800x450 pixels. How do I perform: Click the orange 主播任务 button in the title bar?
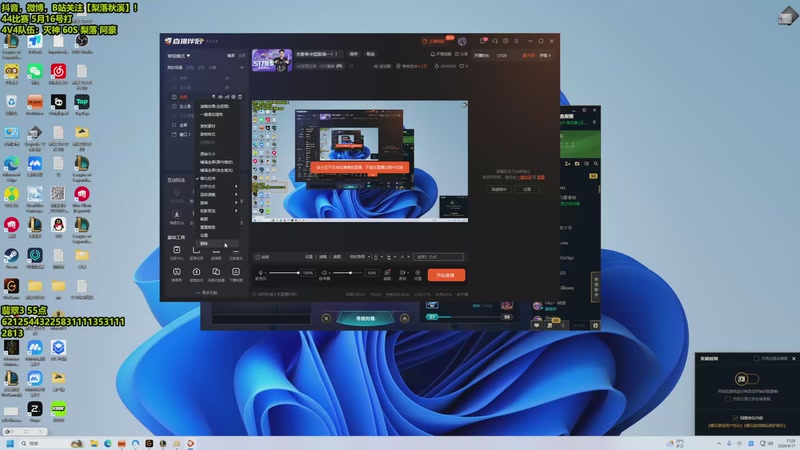(x=434, y=41)
